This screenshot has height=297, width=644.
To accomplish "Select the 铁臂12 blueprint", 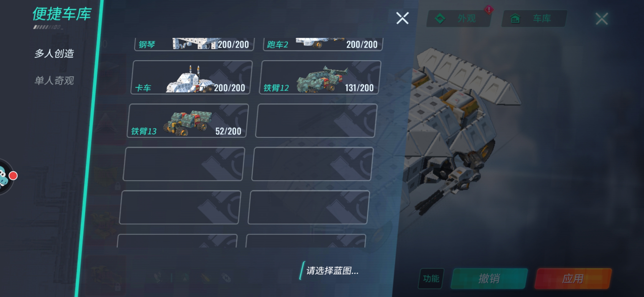I will (x=320, y=78).
